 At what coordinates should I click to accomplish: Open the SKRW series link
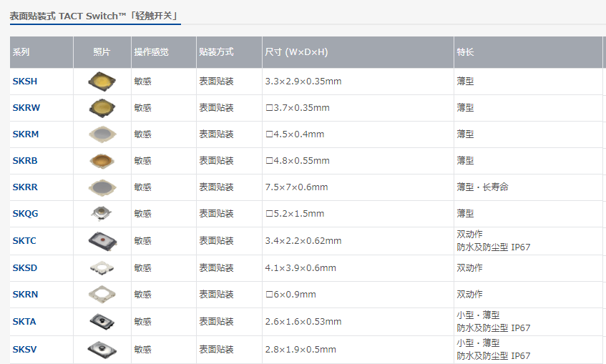26,108
